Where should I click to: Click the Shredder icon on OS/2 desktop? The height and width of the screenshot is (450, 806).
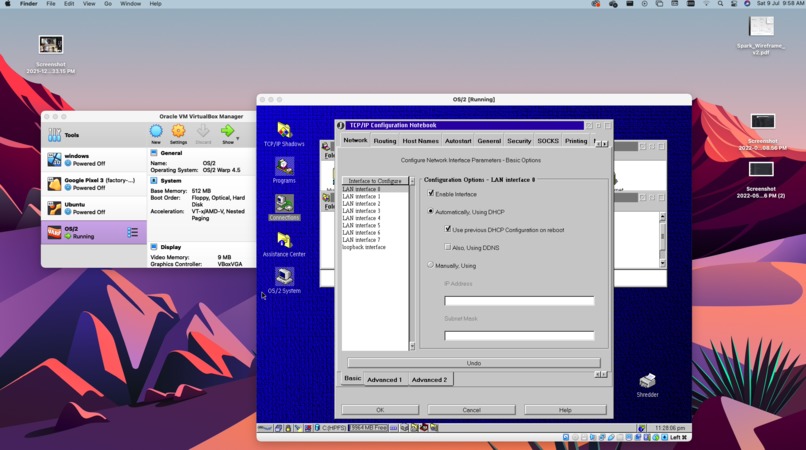click(647, 381)
